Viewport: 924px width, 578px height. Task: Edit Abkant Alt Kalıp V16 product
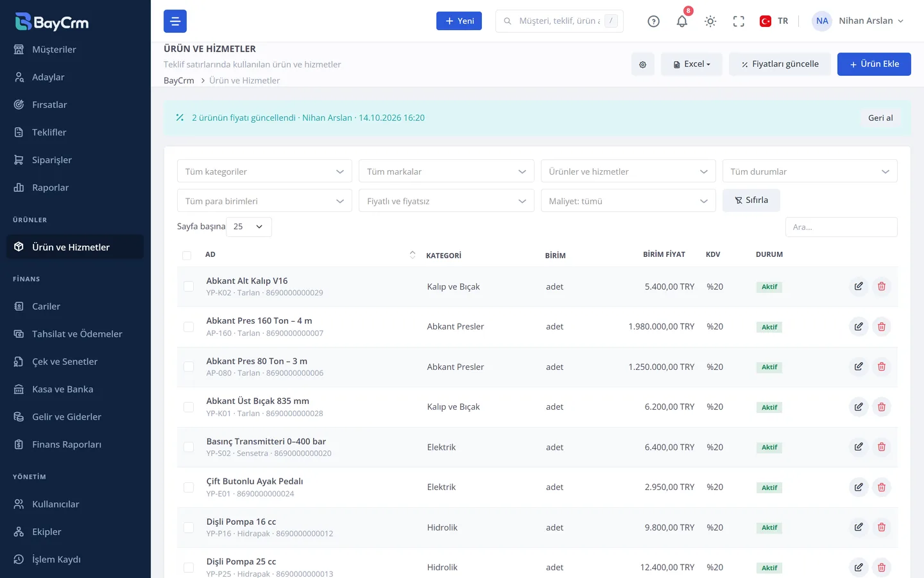click(x=859, y=286)
